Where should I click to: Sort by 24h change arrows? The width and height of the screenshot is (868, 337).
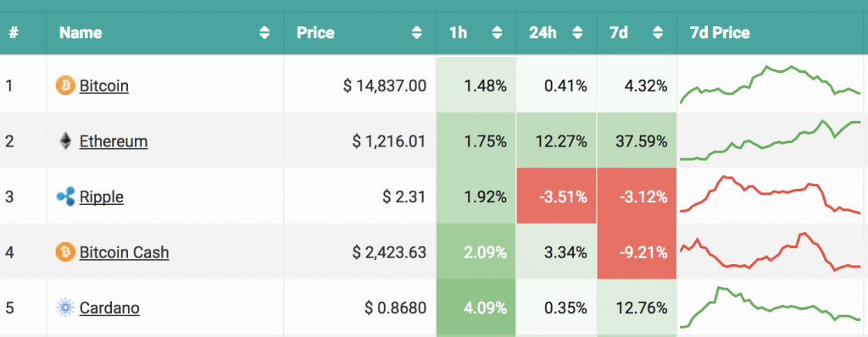[577, 33]
